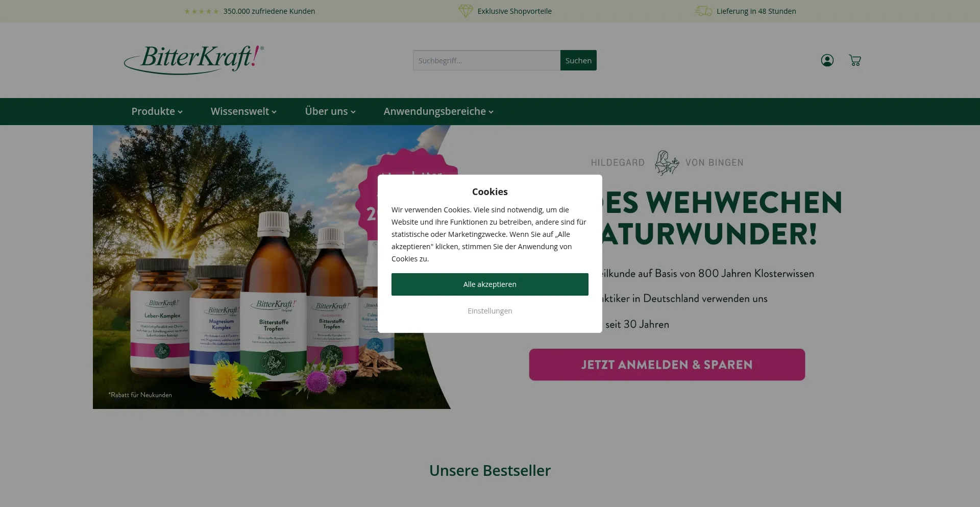Open the shopping cart icon
Image resolution: width=980 pixels, height=507 pixels.
click(855, 60)
